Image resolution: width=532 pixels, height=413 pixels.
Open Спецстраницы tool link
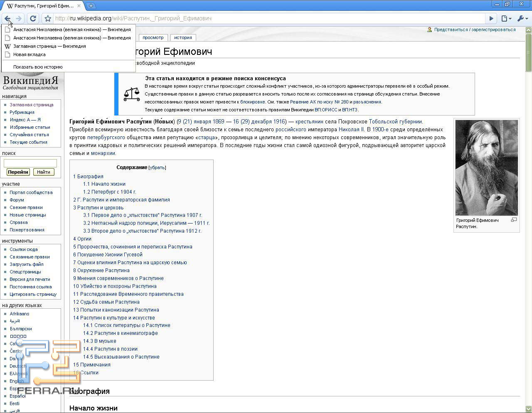[x=25, y=272]
